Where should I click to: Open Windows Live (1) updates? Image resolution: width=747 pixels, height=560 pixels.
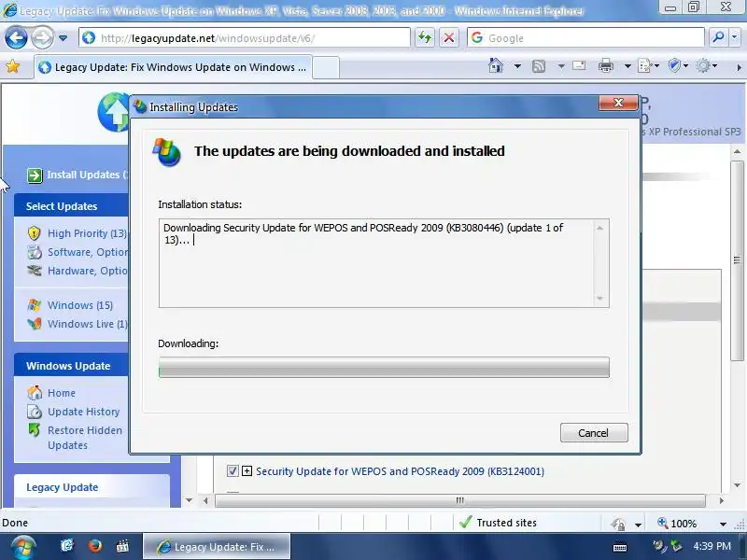88,324
